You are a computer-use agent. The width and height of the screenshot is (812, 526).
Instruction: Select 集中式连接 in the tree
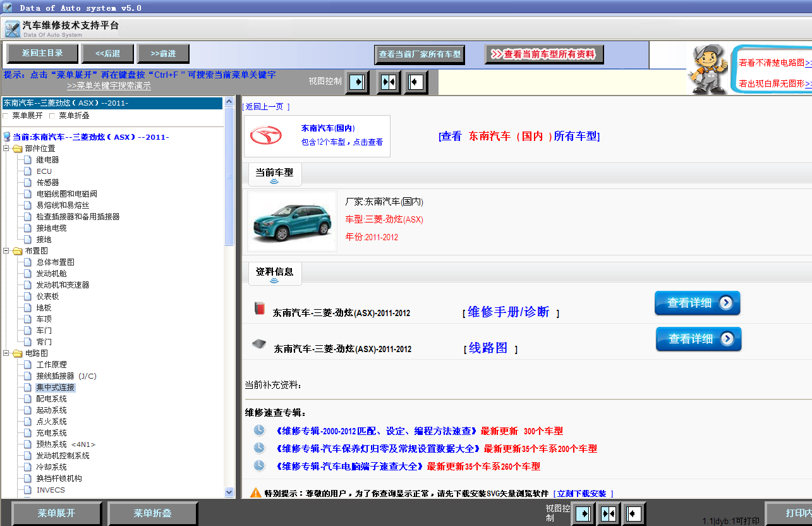coord(56,388)
